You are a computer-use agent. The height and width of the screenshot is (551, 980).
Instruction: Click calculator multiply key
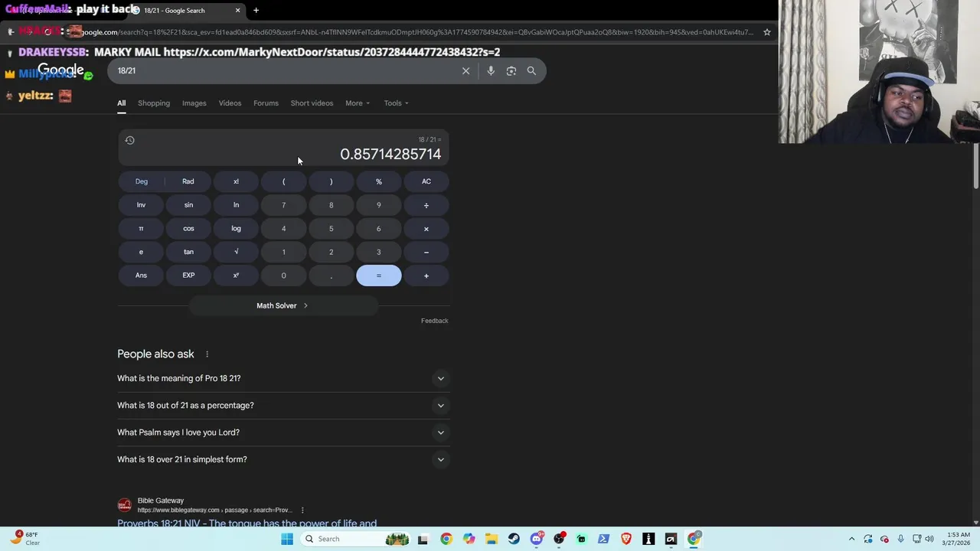coord(426,229)
